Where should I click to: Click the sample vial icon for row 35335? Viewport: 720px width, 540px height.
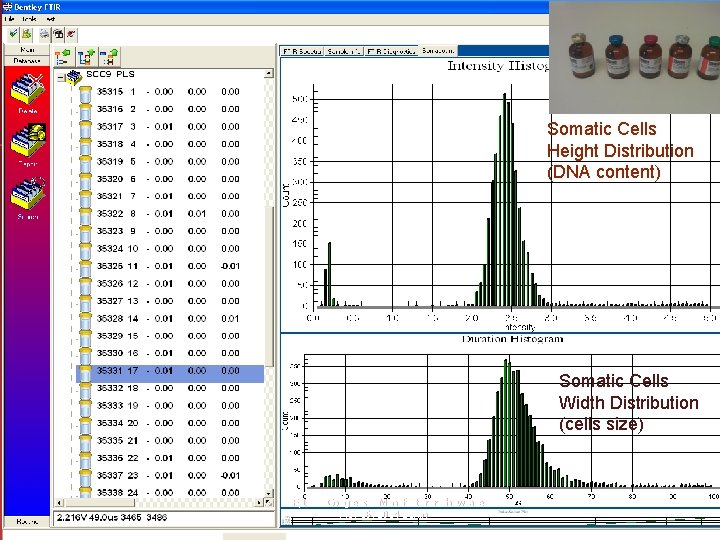coord(85,443)
